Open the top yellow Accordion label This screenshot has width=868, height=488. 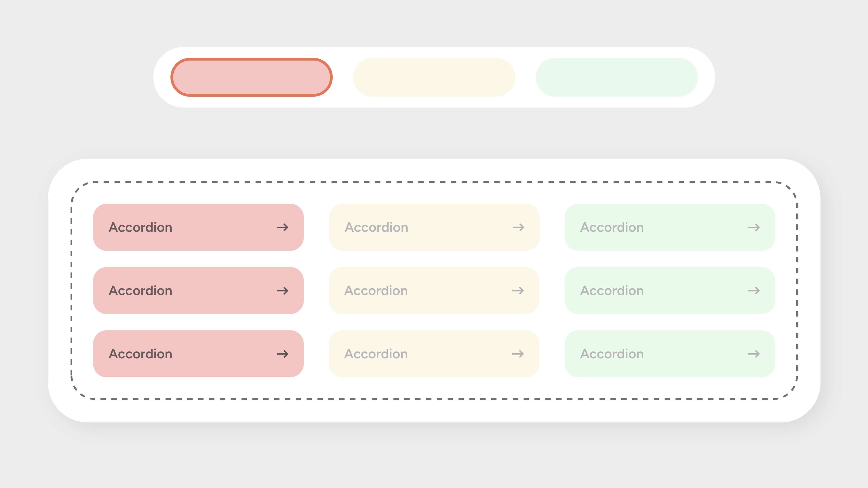point(376,227)
